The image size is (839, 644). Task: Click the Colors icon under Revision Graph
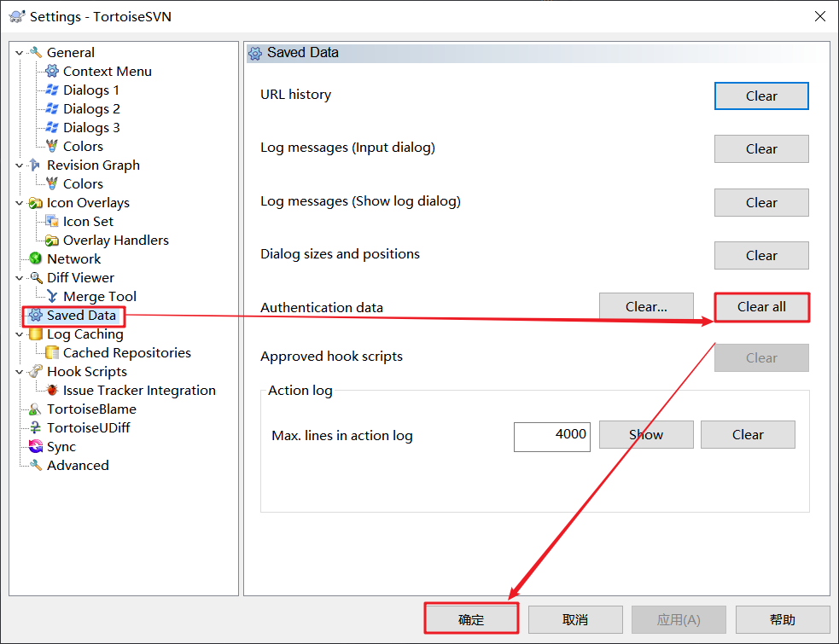point(52,183)
